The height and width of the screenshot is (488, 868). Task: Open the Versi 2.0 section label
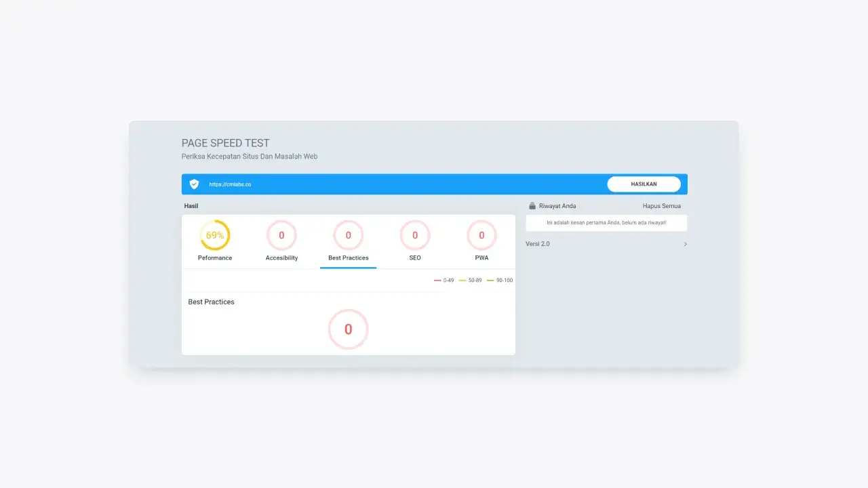538,244
